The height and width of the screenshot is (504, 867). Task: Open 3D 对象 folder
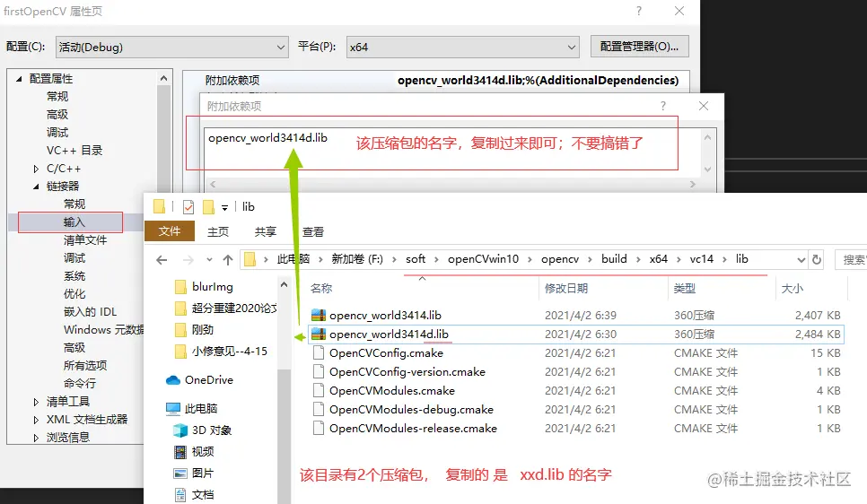click(x=202, y=430)
